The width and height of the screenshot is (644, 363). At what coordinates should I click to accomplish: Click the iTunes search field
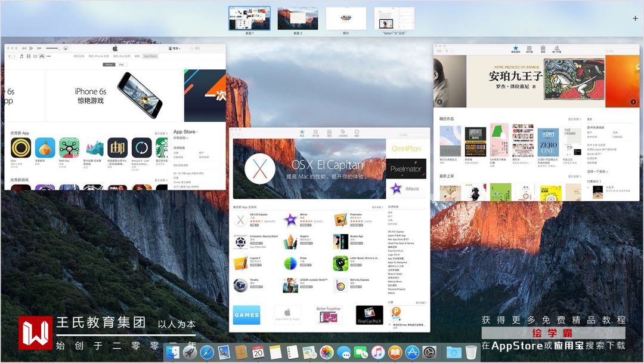tap(206, 48)
